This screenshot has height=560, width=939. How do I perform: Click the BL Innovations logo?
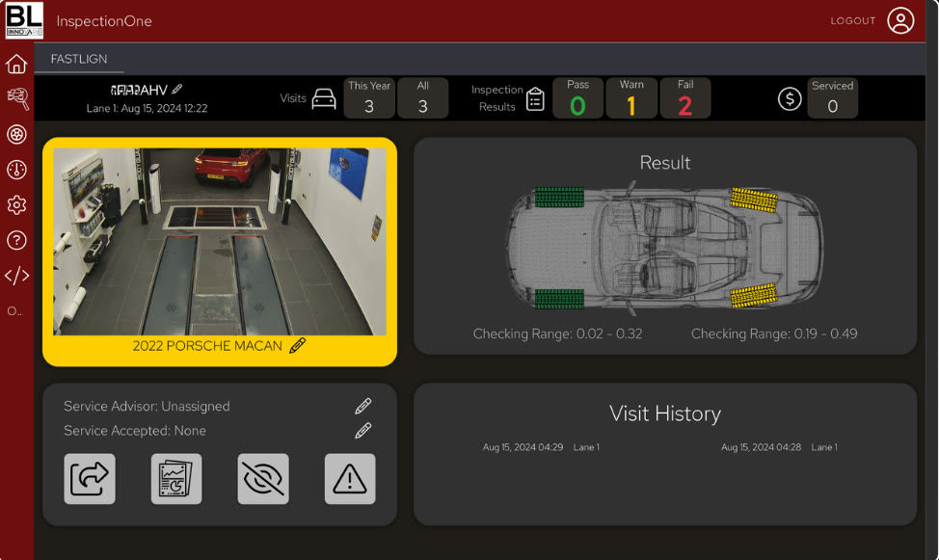[x=24, y=20]
